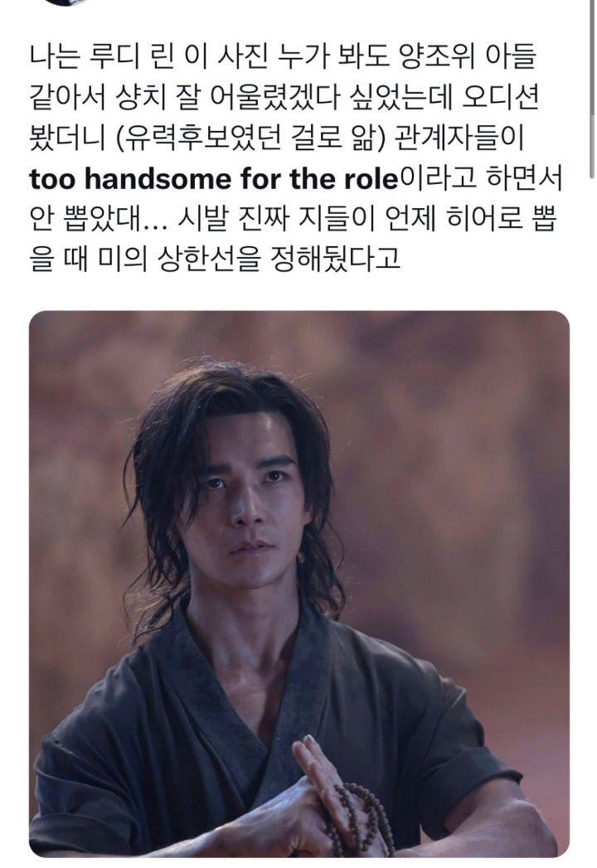597x868 pixels.
Task: Click the tweet line starting with "나는 루디 린"
Action: 283,57
